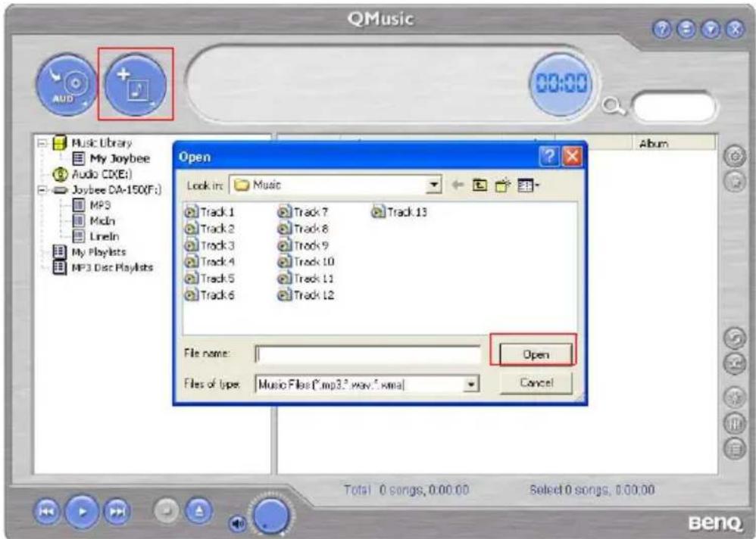Viewport: 756px width, 539px height.
Task: Select file Track 13
Action: coord(400,212)
